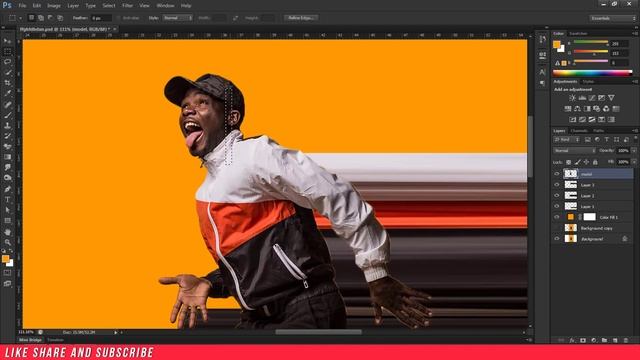Hide the Background layer
The image size is (640, 360).
point(557,239)
